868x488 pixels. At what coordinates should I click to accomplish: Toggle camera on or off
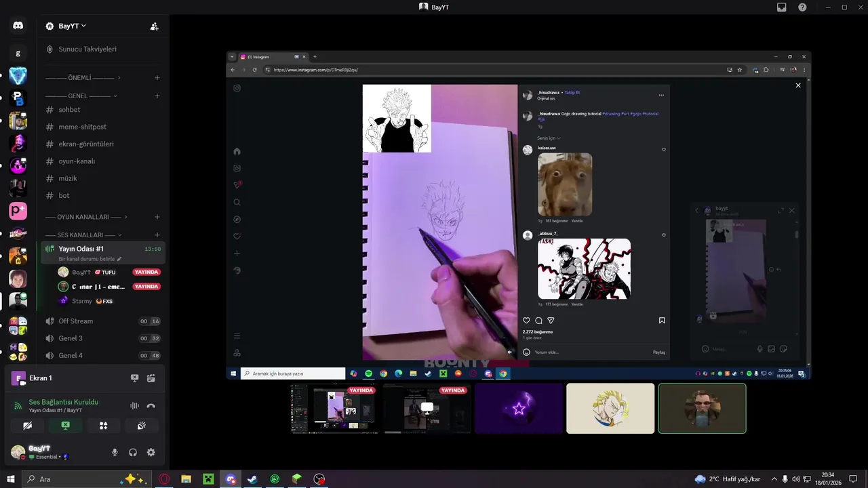point(27,426)
